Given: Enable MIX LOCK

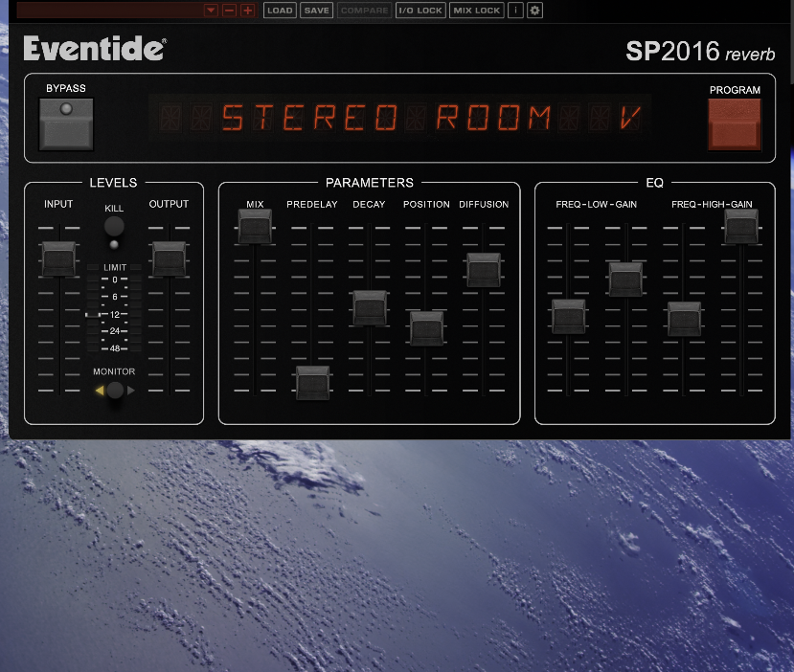Looking at the screenshot, I should click(475, 11).
